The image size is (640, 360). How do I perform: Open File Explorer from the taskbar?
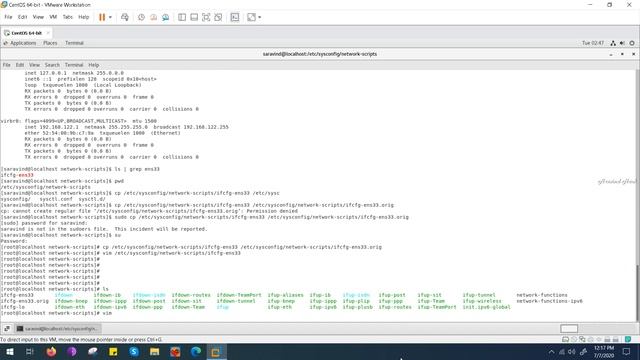pos(154,351)
